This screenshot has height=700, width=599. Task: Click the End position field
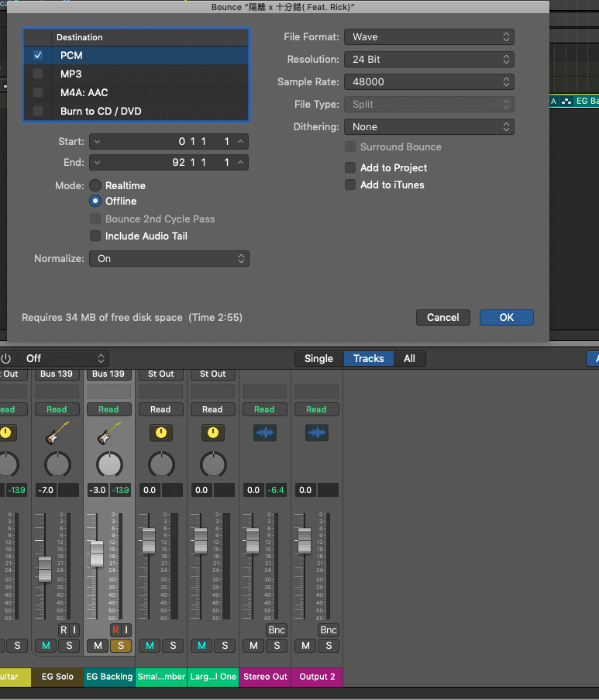169,163
